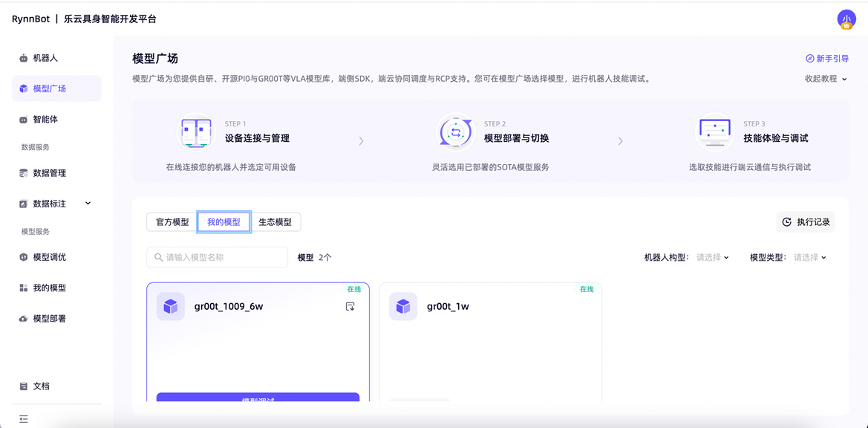
Task: Click the STEP 2 模型部署与切换 illustration
Action: tap(455, 133)
